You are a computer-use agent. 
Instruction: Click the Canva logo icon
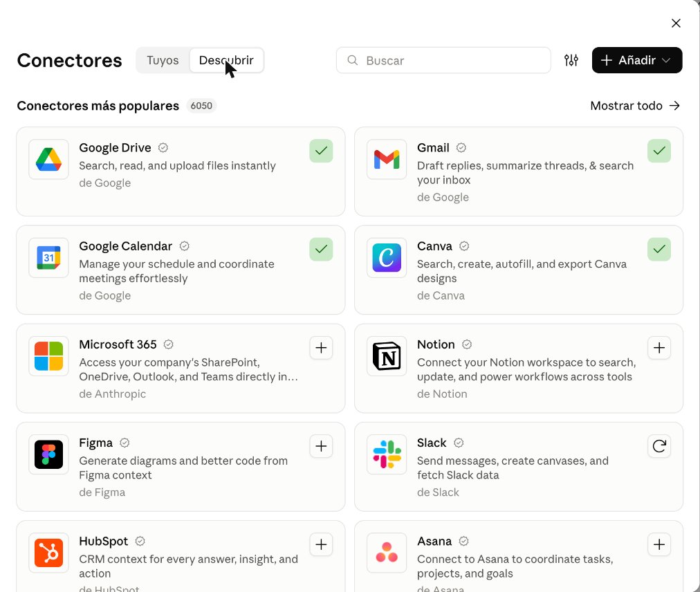387,257
